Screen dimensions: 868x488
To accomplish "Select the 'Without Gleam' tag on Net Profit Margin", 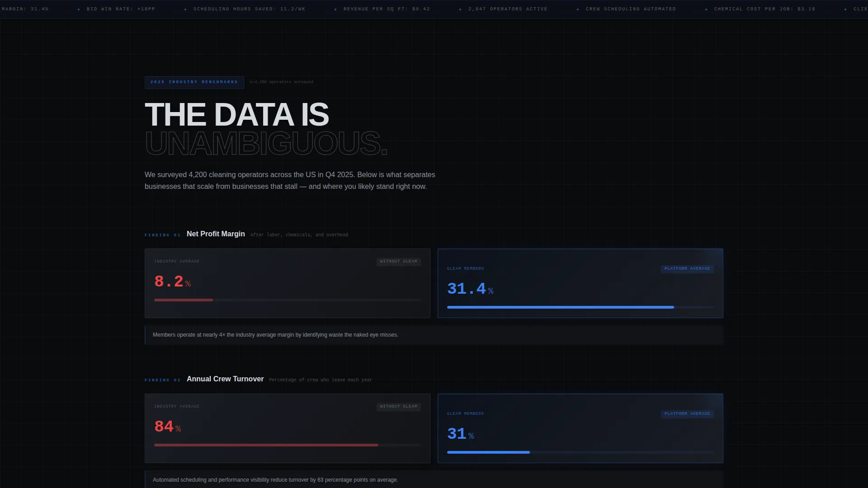I will point(398,262).
